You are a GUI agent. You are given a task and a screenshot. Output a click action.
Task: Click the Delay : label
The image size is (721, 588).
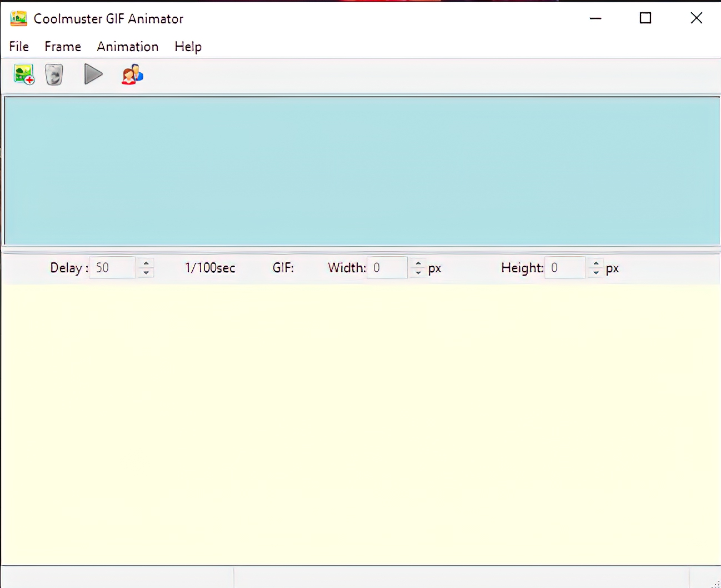click(x=69, y=268)
